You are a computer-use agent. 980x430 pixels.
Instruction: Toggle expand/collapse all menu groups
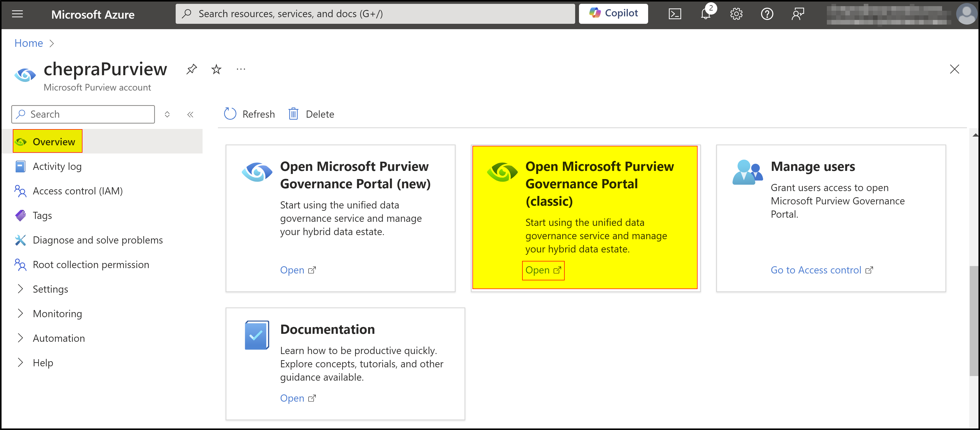[167, 114]
